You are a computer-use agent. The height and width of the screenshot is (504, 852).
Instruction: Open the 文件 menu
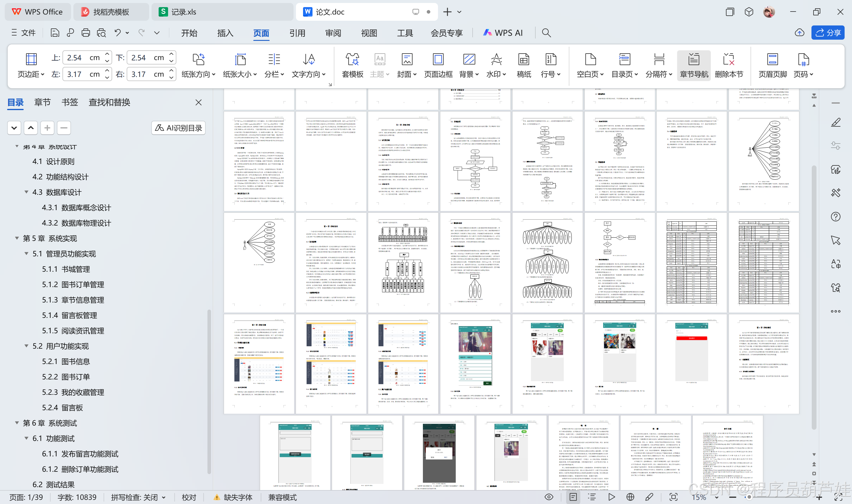(23, 33)
